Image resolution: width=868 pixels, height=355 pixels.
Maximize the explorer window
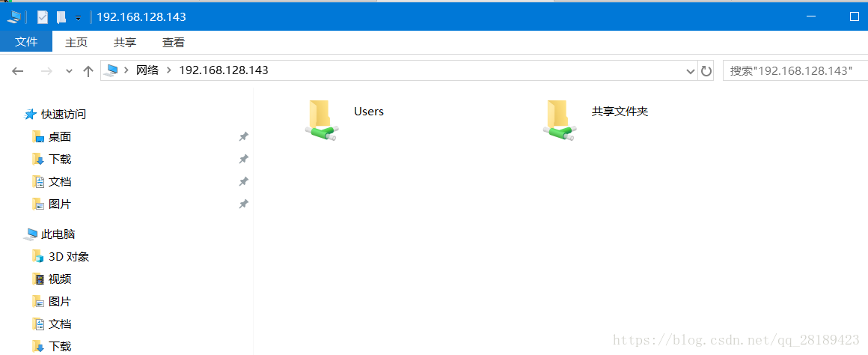(x=855, y=17)
